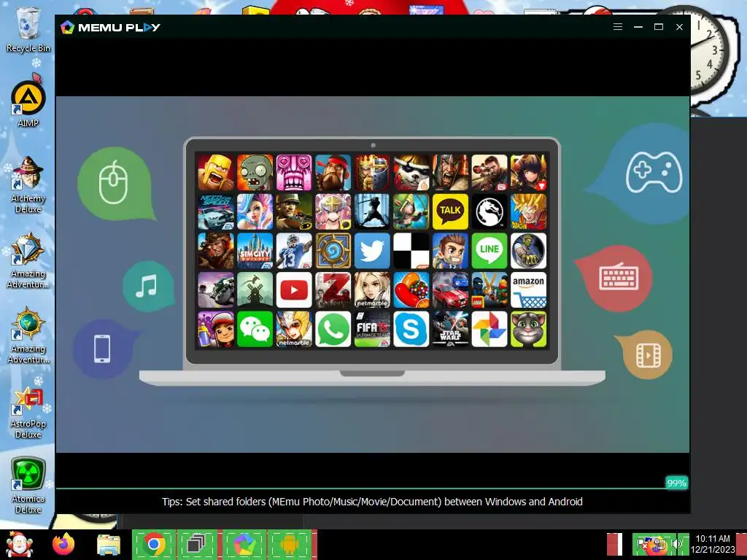Click the piano tiles black-white icon
This screenshot has height=560, width=747.
click(x=411, y=251)
